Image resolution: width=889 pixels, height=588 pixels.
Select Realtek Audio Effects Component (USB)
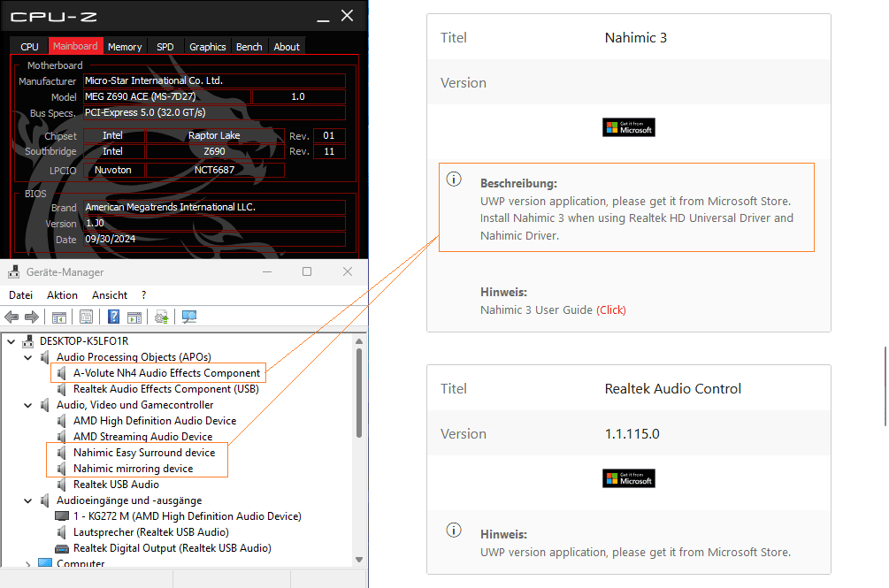pos(166,389)
